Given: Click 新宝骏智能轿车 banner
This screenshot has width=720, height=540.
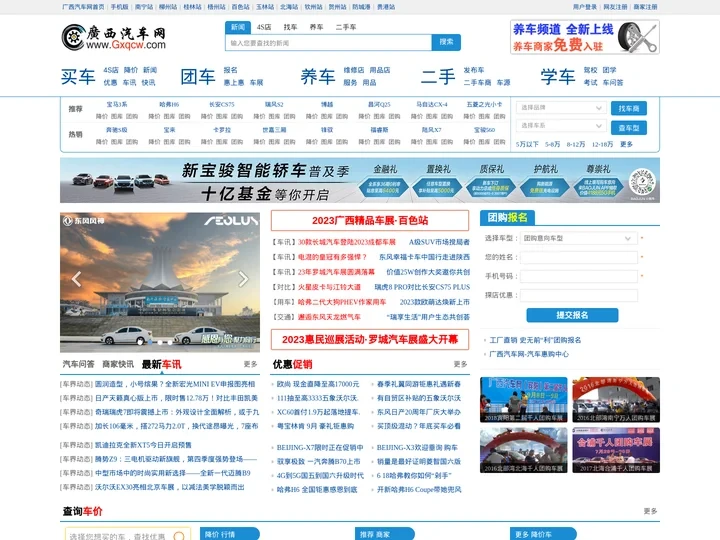Looking at the screenshot, I should coord(360,180).
